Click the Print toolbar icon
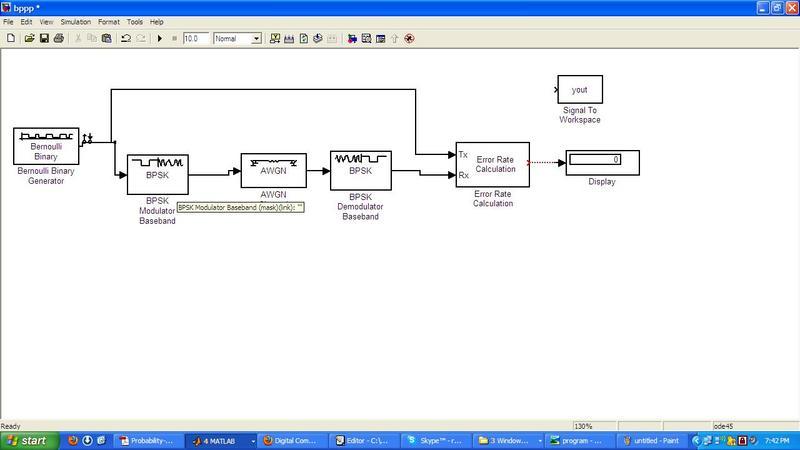800x450 pixels. (58, 39)
